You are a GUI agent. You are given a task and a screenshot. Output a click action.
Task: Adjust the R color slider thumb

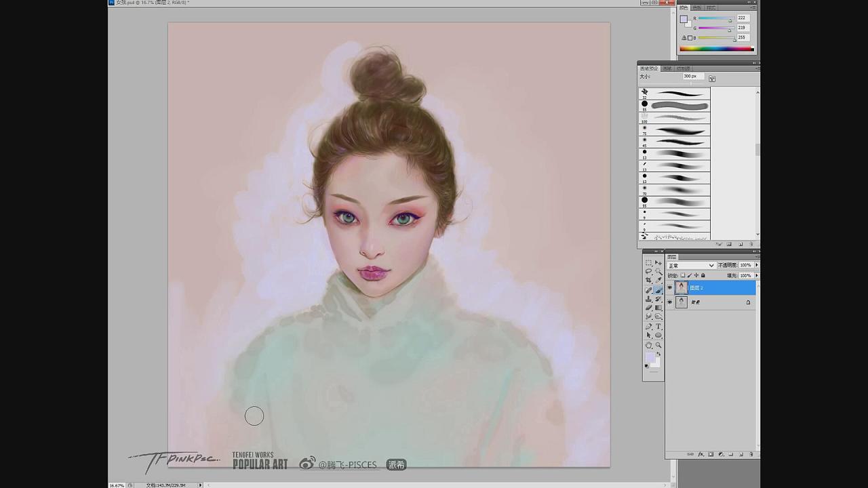coord(730,20)
